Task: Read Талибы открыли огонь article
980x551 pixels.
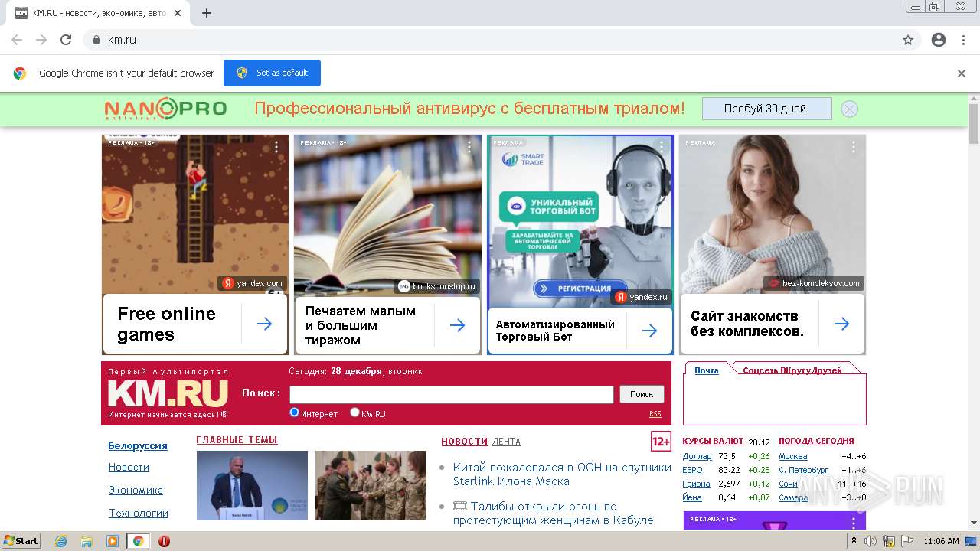Action: point(553,513)
